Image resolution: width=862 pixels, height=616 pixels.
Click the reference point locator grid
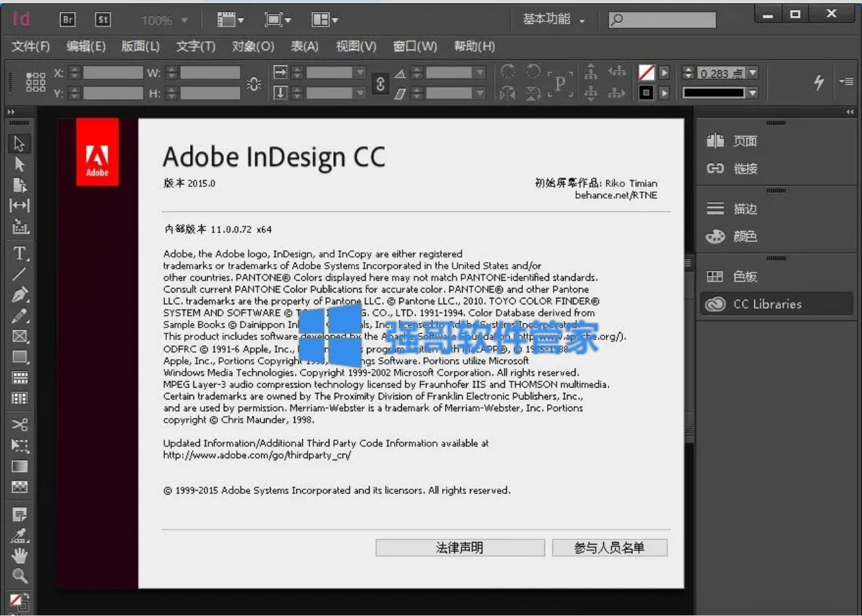[36, 83]
